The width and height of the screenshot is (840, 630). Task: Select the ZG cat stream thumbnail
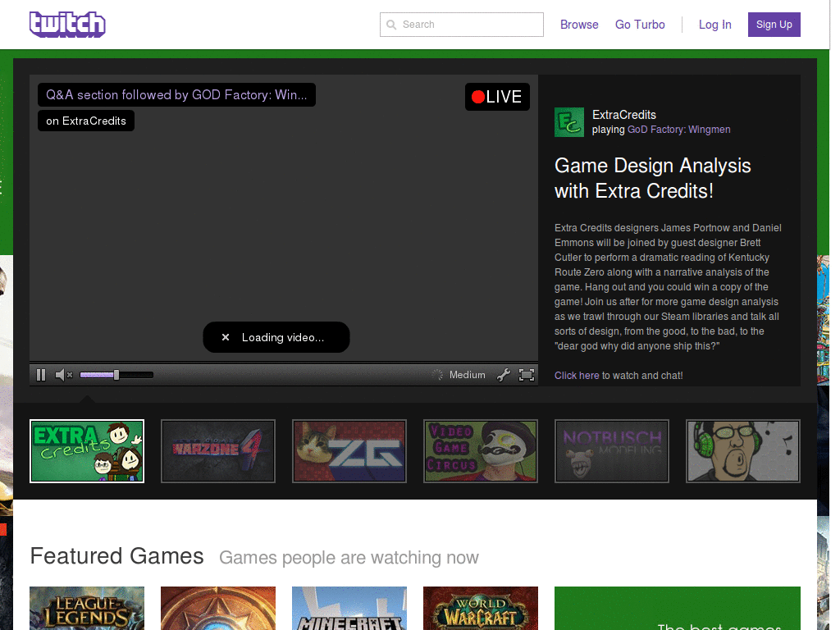[x=349, y=451]
